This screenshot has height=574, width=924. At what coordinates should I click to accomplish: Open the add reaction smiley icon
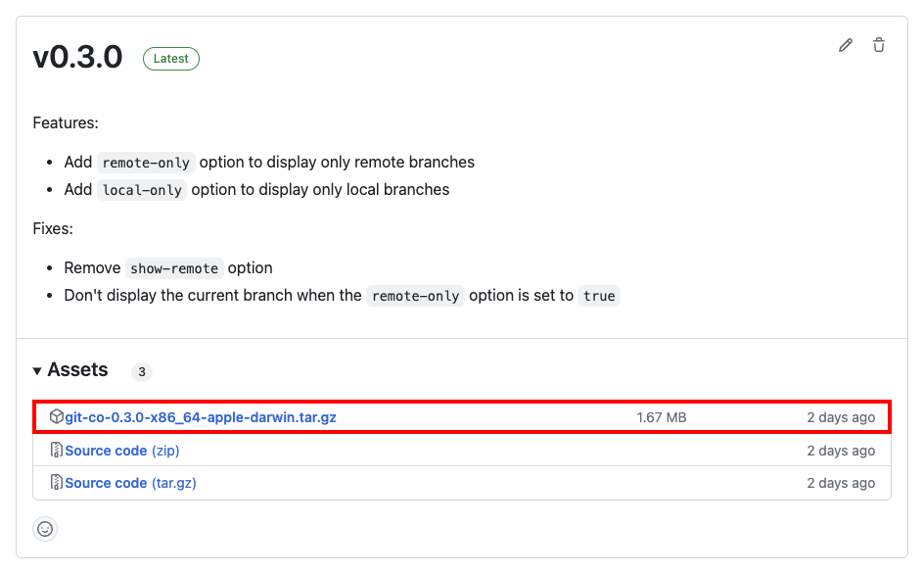(45, 529)
